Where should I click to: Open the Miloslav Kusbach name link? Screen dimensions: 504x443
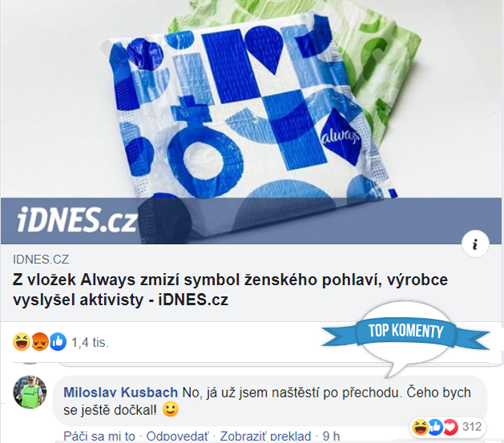point(120,393)
